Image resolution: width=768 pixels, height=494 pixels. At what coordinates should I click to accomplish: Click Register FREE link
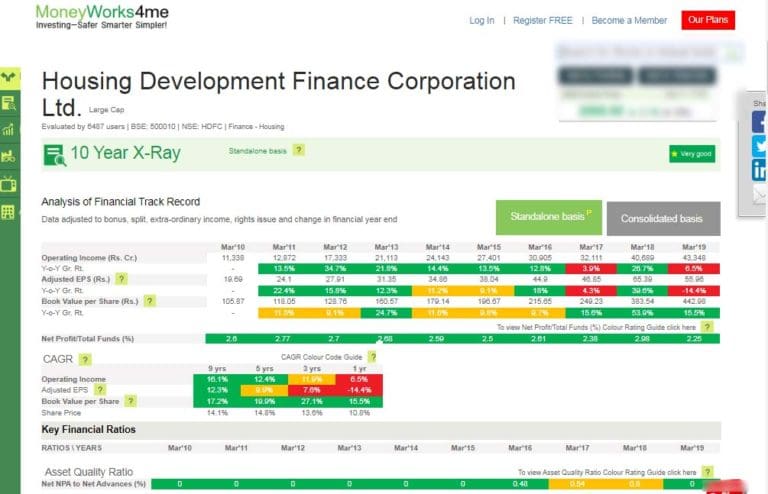543,21
